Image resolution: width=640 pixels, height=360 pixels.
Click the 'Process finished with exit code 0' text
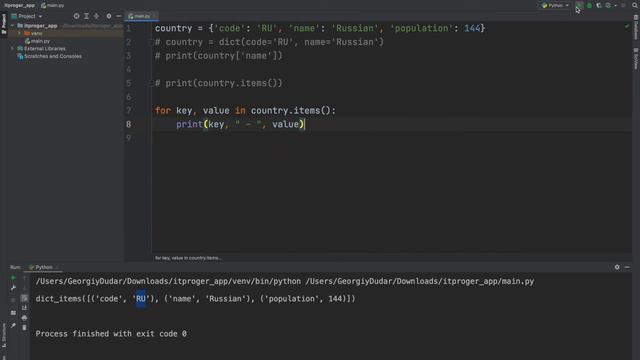point(111,333)
